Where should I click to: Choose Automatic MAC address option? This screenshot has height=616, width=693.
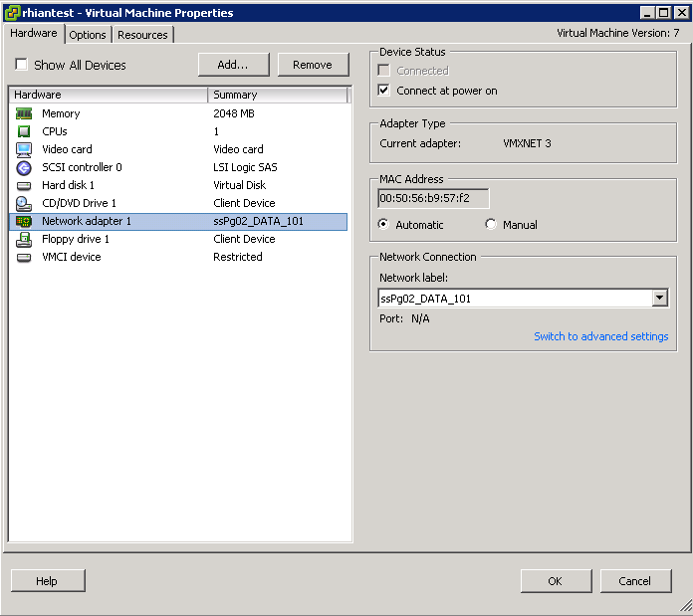pos(383,224)
